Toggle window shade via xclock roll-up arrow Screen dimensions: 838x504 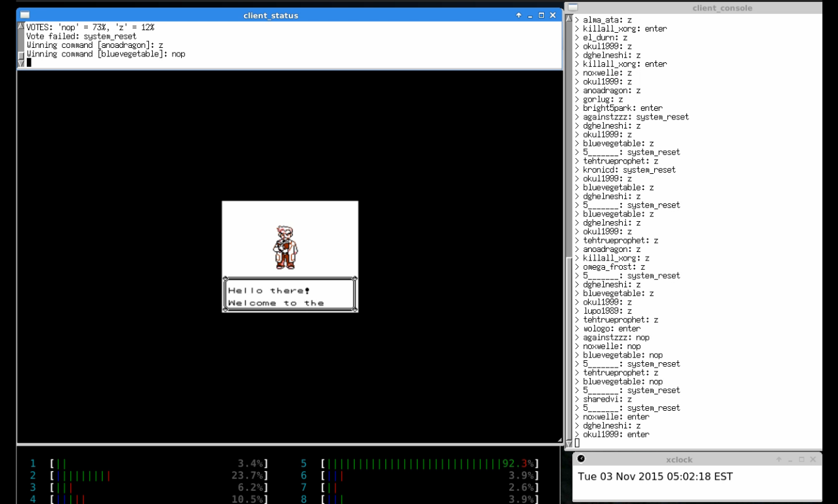778,459
